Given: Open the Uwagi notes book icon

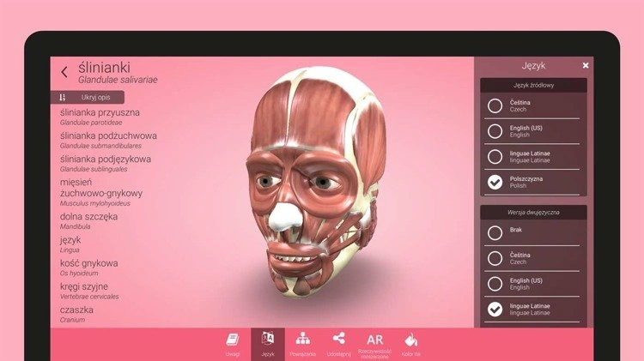Looking at the screenshot, I should pyautogui.click(x=231, y=340).
